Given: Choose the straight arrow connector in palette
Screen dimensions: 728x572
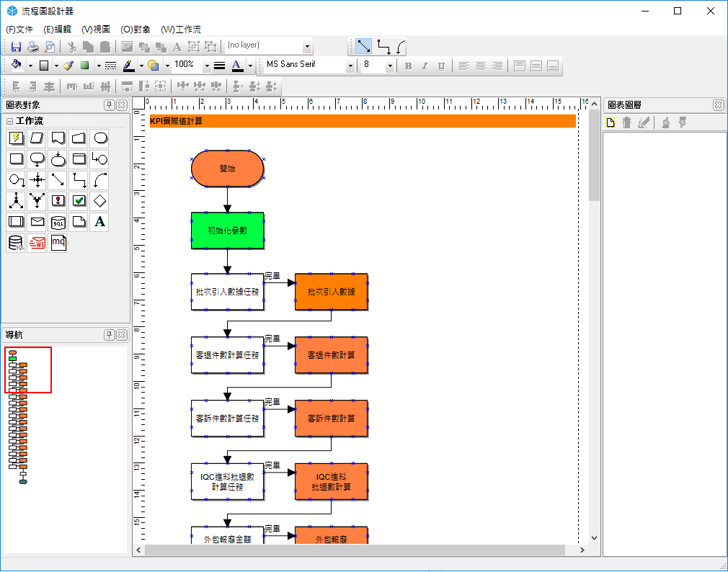Looking at the screenshot, I should tap(58, 180).
